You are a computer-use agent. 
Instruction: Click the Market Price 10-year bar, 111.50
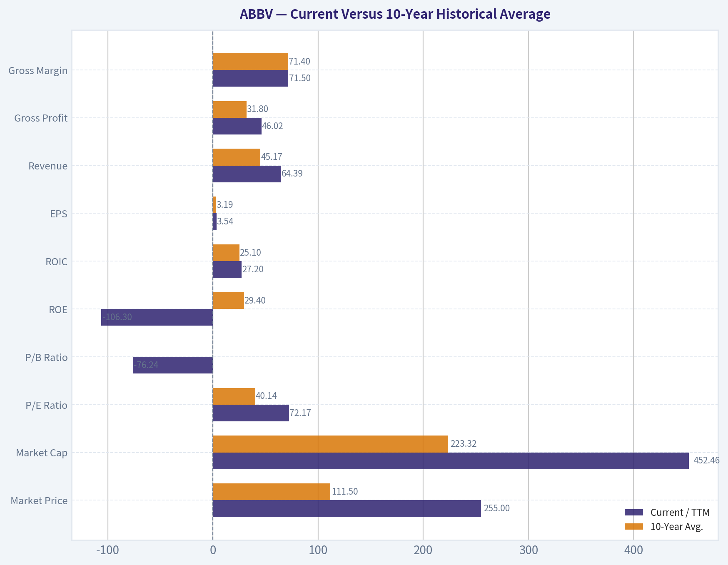(x=272, y=492)
